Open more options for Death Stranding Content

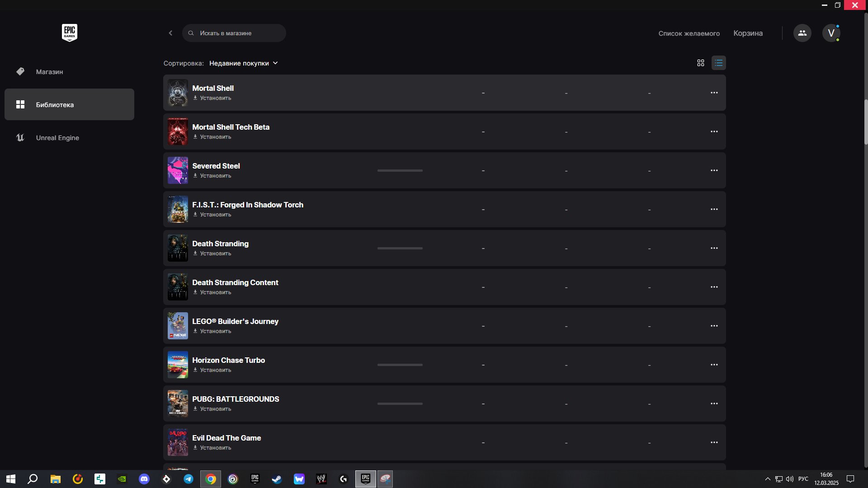click(x=714, y=287)
